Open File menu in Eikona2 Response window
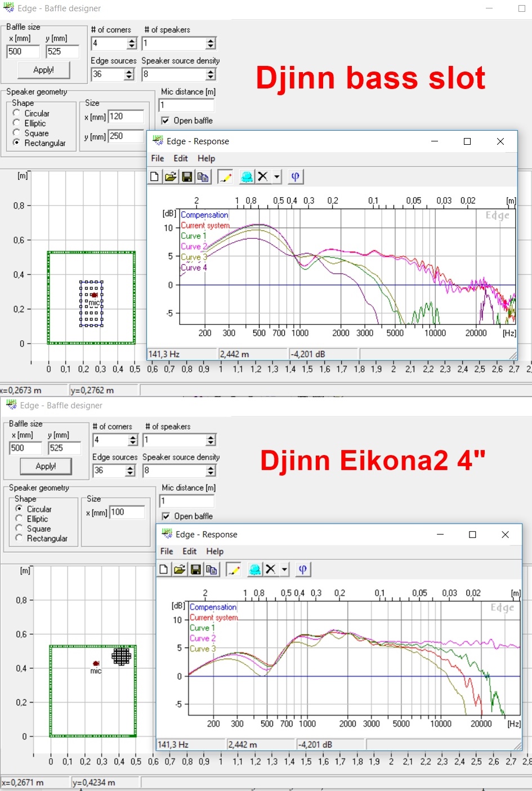 (x=167, y=551)
